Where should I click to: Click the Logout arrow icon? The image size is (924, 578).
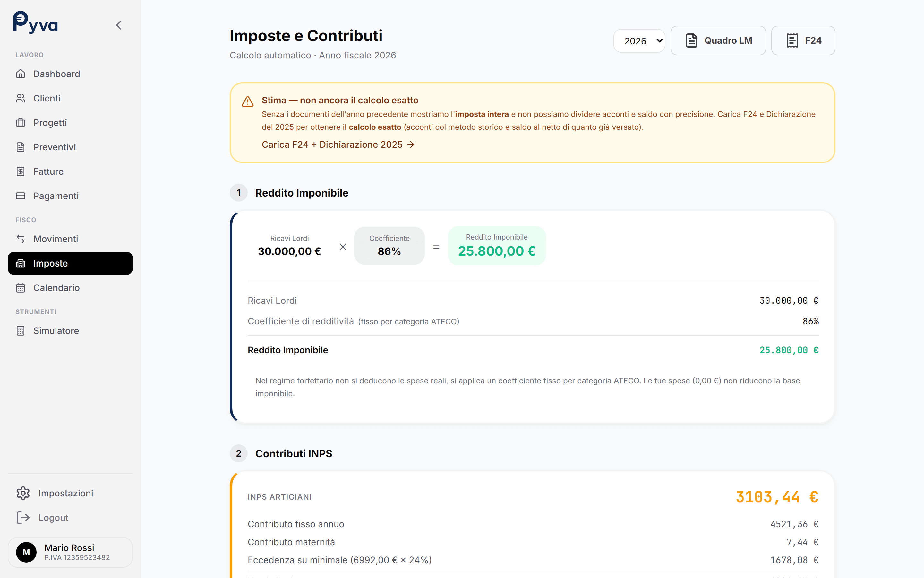(x=23, y=518)
